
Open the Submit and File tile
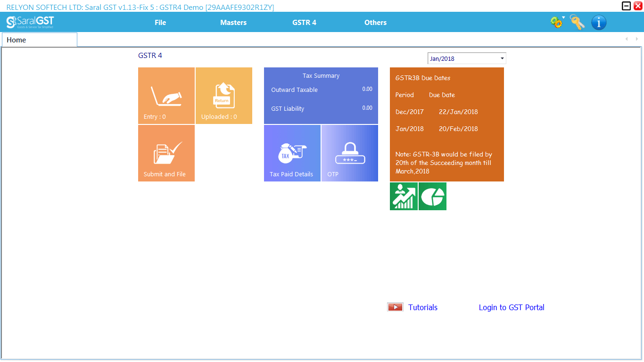pyautogui.click(x=166, y=153)
